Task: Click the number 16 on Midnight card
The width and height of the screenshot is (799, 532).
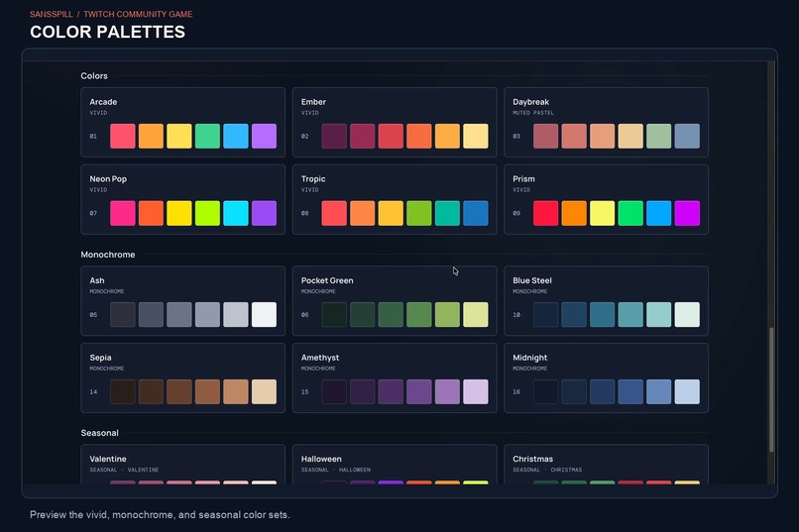Action: pos(516,392)
